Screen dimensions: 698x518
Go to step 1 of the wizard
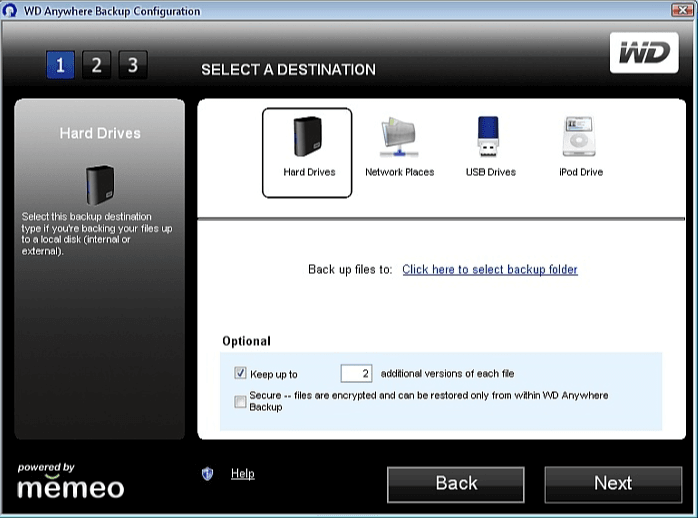pos(60,66)
